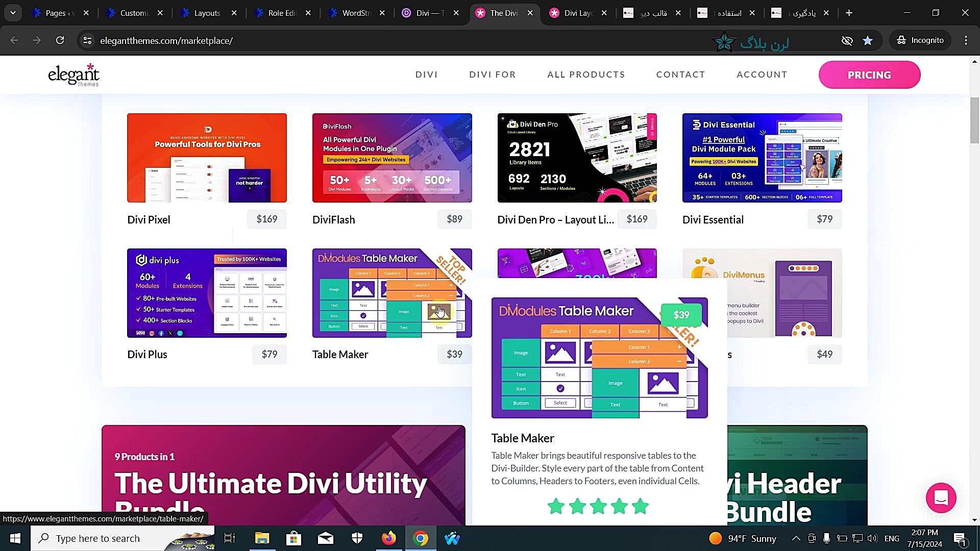Screen dimensions: 980x551
Task: Open Microsoft Store from the taskbar
Action: [293, 538]
